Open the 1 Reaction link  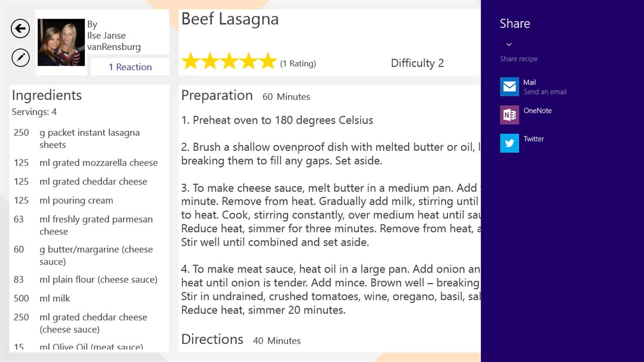130,67
